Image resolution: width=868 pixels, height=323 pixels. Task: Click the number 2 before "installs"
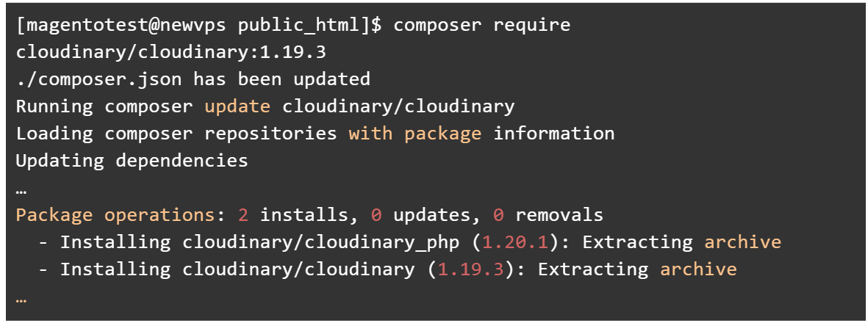tap(243, 215)
